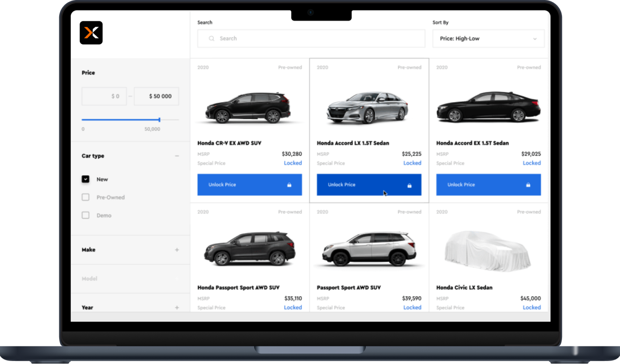Click Locked link on Honda CR-V card
Viewport: 620px width, 364px height.
[x=293, y=163]
